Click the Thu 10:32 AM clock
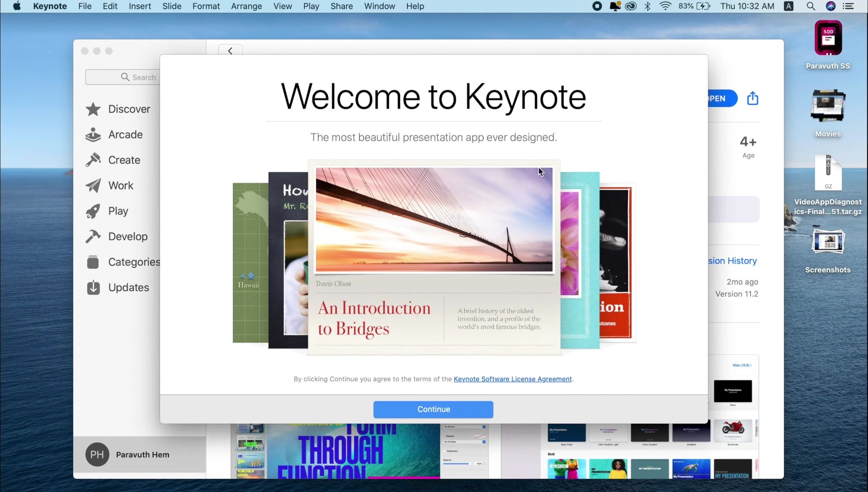The image size is (868, 492). [747, 6]
